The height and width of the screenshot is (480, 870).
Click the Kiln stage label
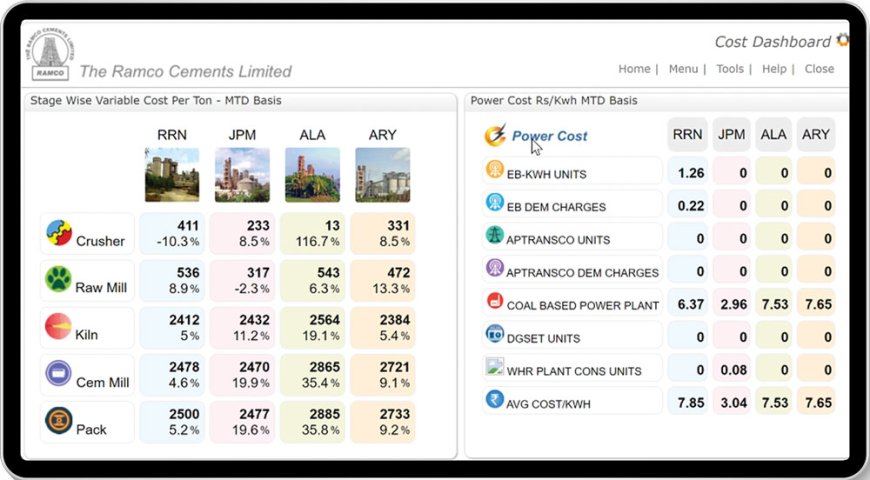pos(87,335)
